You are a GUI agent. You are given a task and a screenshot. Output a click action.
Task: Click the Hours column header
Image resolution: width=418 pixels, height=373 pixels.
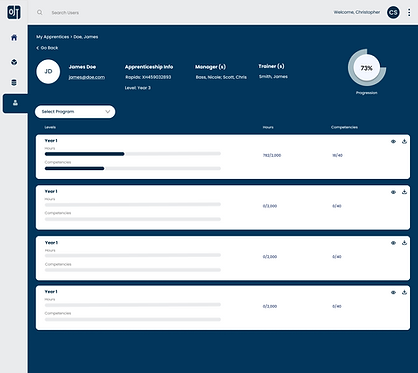click(x=268, y=127)
